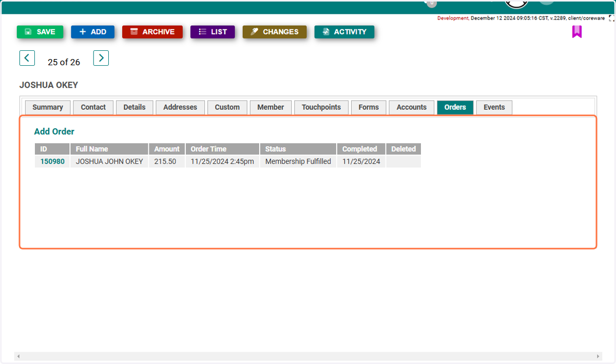
Task: Open the ACTIVITY button
Action: [344, 32]
